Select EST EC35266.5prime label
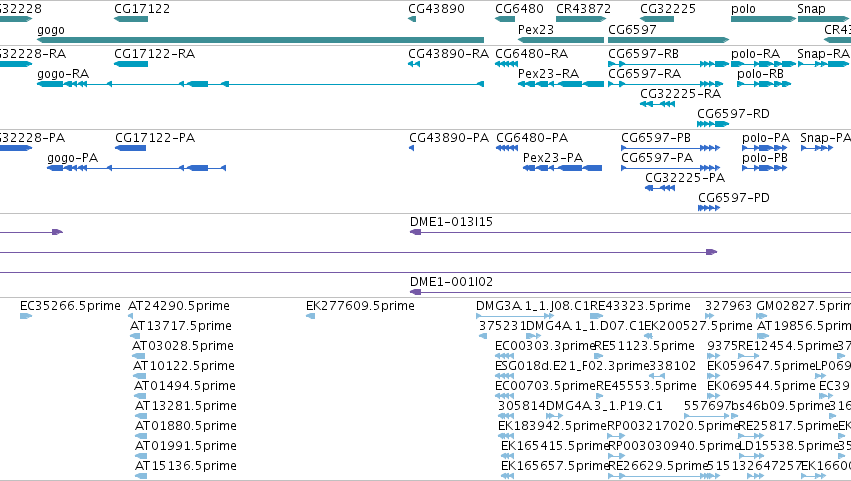The height and width of the screenshot is (481, 851). (x=70, y=306)
